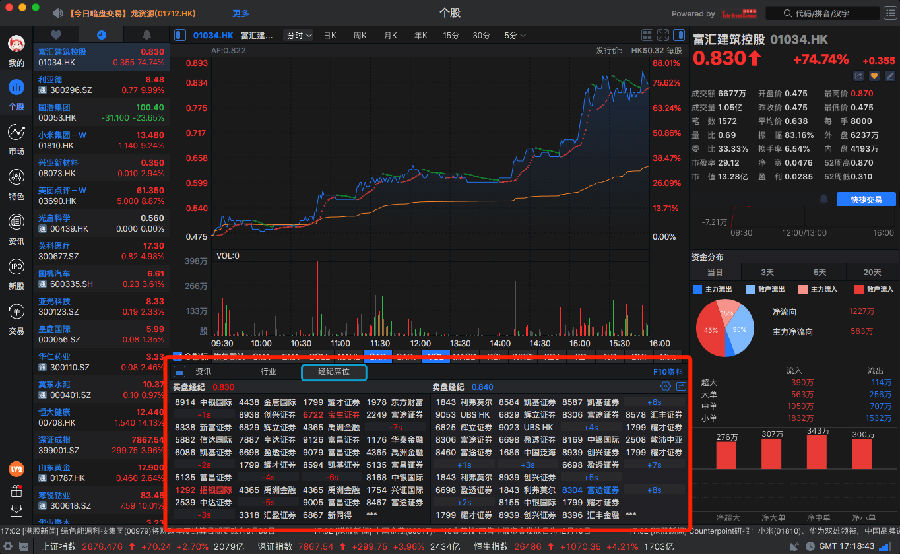Image resolution: width=900 pixels, height=554 pixels.
Task: Switch to 资讯 tab in bottom panel
Action: click(203, 371)
